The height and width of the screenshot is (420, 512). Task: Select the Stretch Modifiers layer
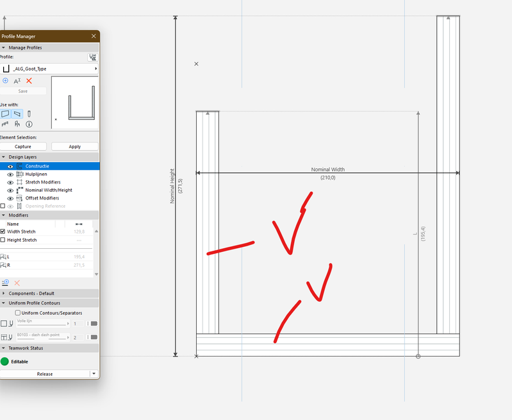coord(43,182)
